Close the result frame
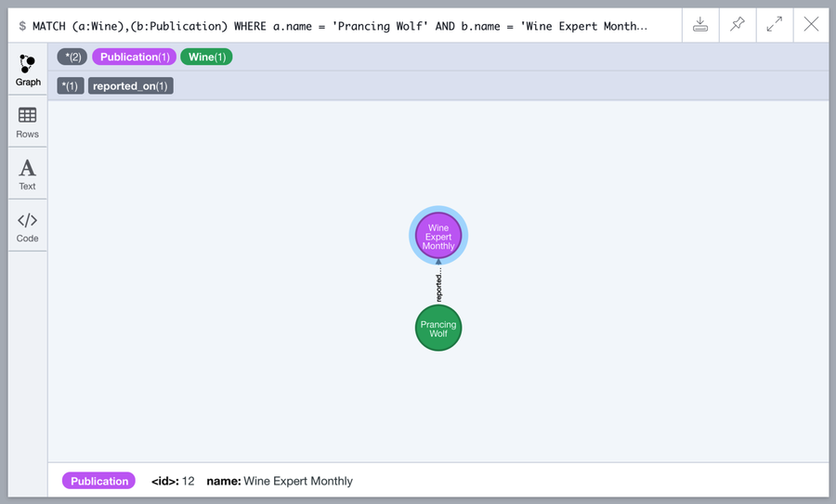 (x=811, y=24)
